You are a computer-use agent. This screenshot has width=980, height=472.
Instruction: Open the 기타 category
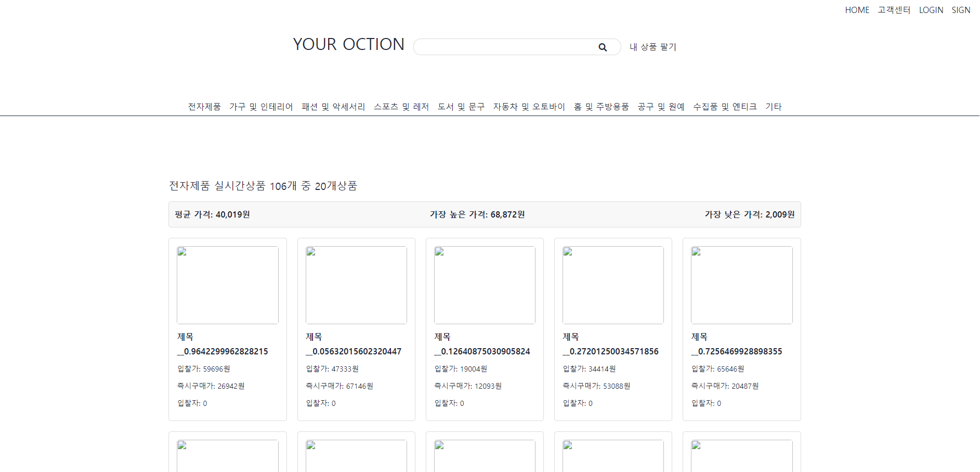773,106
